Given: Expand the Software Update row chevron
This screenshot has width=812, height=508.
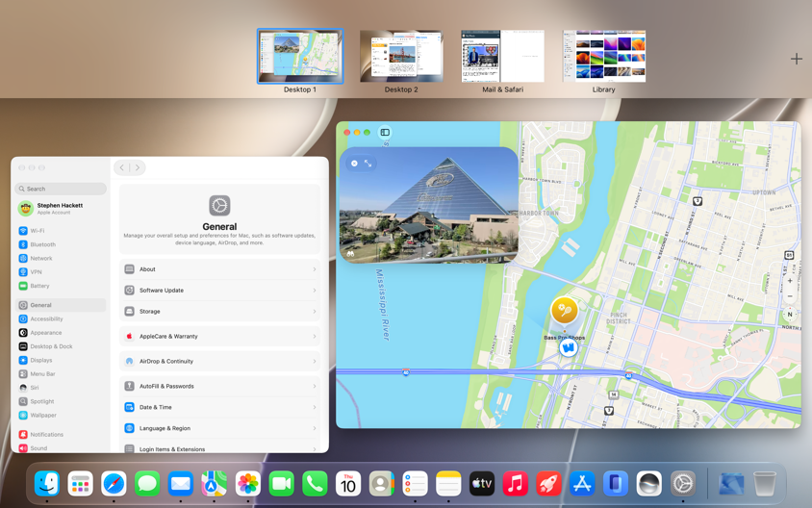Looking at the screenshot, I should coord(315,290).
